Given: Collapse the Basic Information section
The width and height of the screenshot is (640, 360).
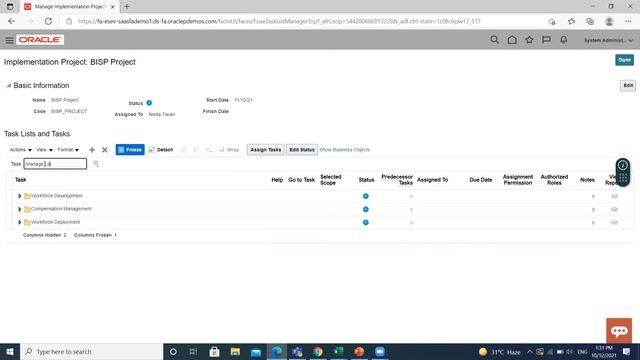Looking at the screenshot, I should click(x=8, y=86).
